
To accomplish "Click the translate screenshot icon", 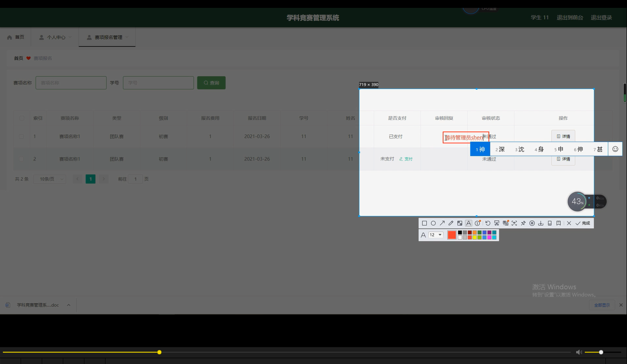I will click(505, 223).
